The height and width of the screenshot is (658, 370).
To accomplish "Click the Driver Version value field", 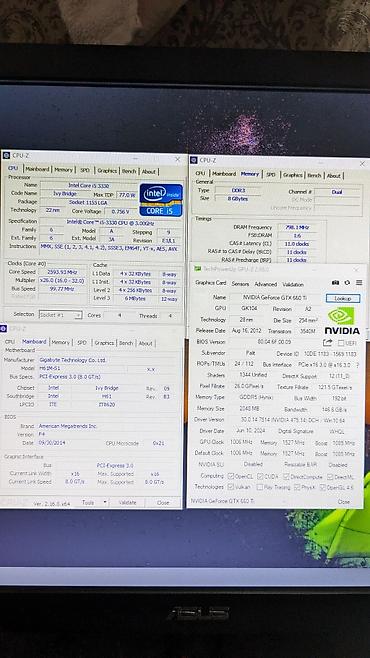I will [x=293, y=420].
